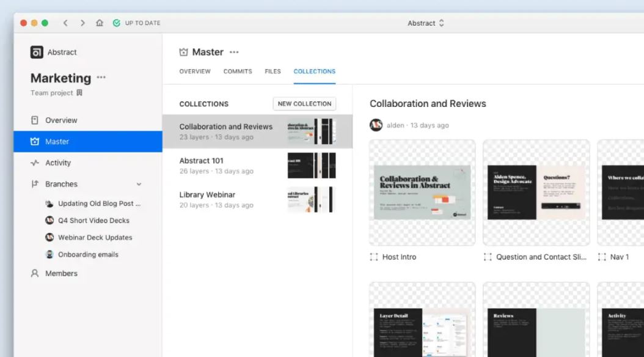Open Marketing project options ellipsis
This screenshot has width=644, height=357.
pyautogui.click(x=101, y=77)
